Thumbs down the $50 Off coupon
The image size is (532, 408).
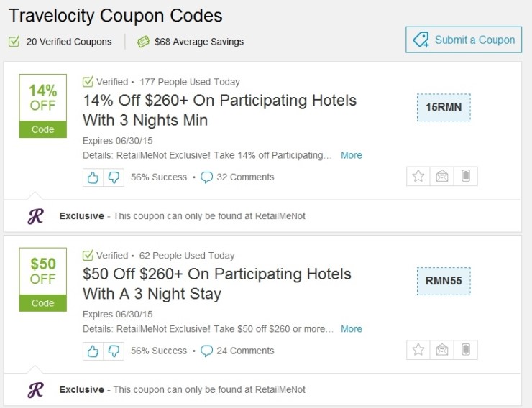coord(114,351)
